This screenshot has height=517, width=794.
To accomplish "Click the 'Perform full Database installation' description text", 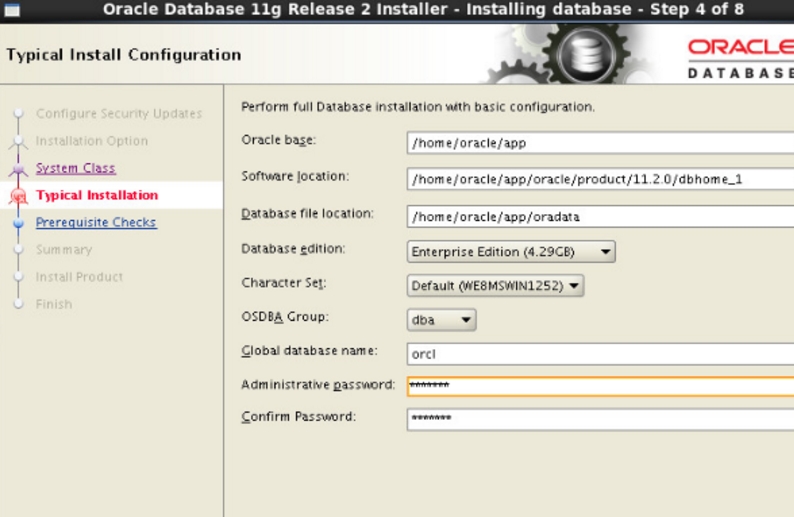I will coord(418,107).
